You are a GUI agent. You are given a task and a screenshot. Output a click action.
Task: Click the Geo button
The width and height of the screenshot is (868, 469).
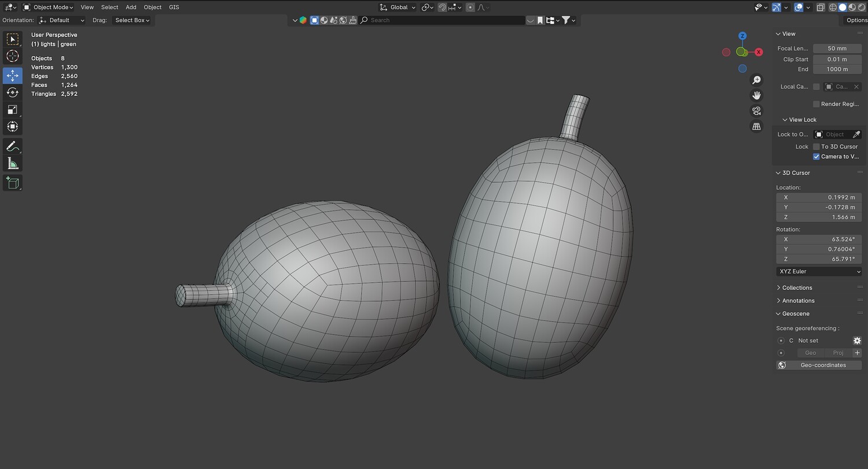810,353
